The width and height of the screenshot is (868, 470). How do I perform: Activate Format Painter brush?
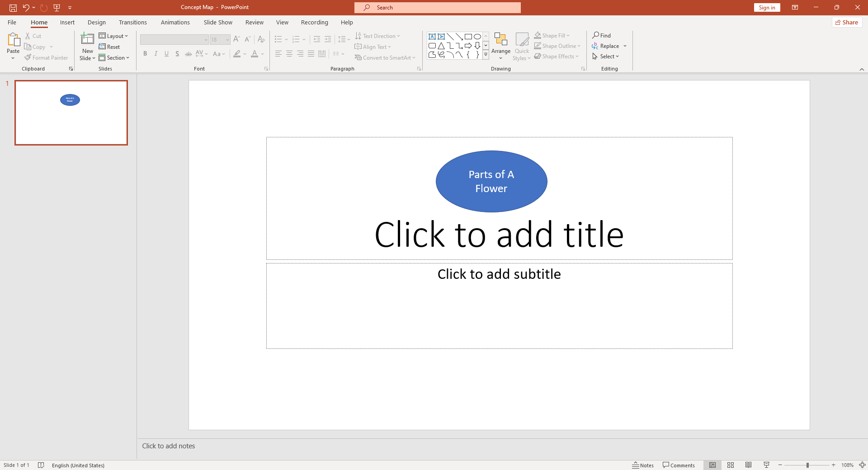point(46,58)
